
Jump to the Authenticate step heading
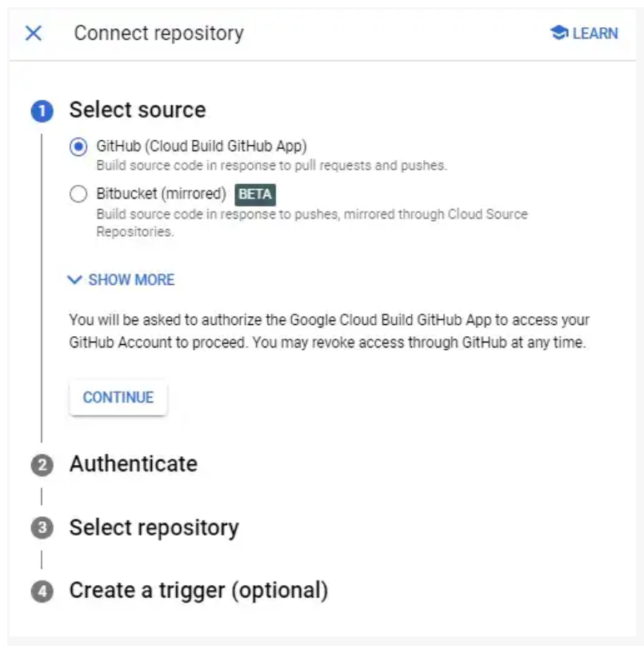(x=134, y=464)
